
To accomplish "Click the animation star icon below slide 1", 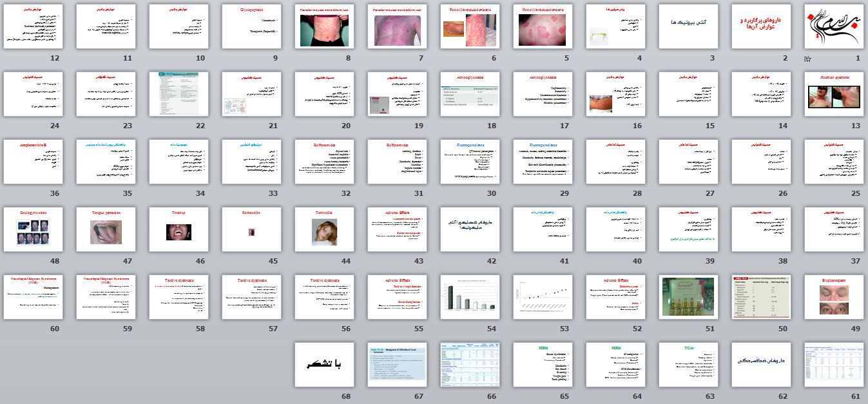I will point(807,59).
